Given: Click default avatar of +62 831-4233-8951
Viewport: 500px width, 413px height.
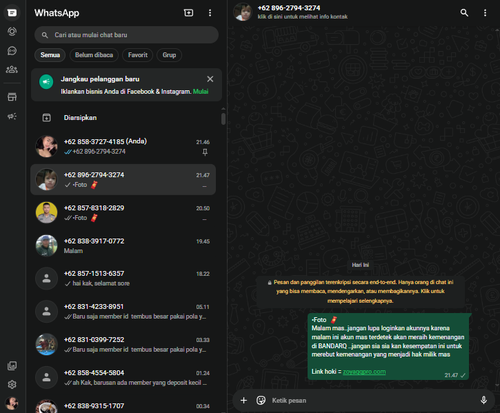Looking at the screenshot, I should pos(47,311).
